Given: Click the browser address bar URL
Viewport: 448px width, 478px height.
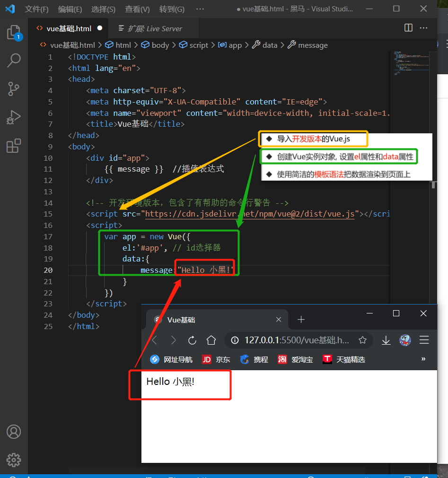Looking at the screenshot, I should click(x=297, y=340).
